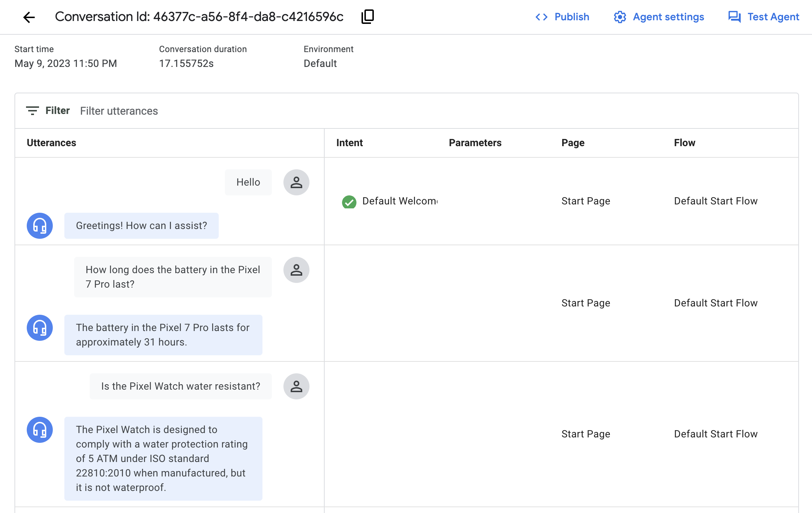
Task: Click Start Page in second row
Action: (x=585, y=302)
